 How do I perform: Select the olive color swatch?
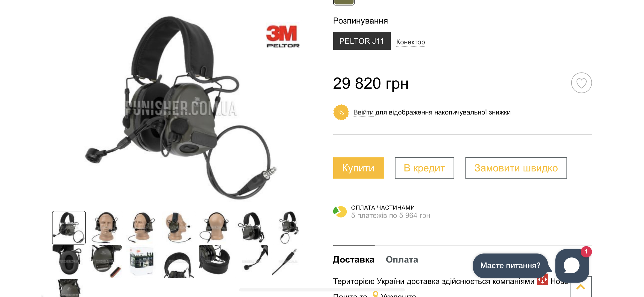pos(344,2)
